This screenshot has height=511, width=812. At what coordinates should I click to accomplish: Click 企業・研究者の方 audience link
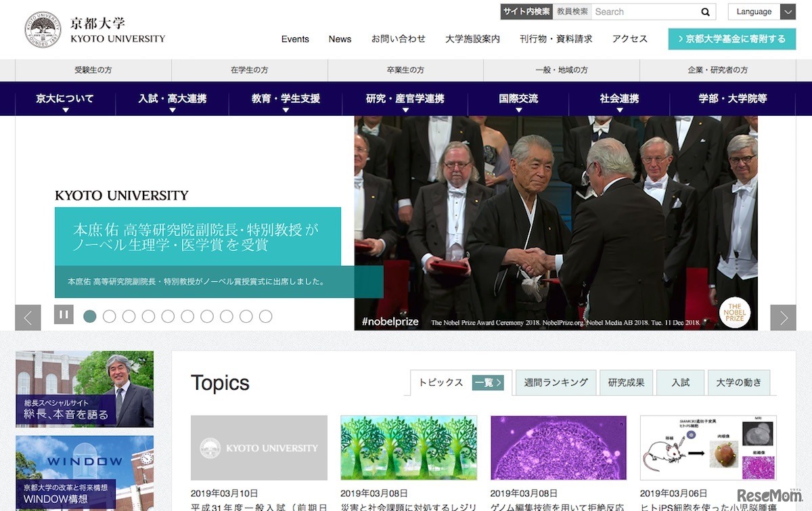(718, 70)
